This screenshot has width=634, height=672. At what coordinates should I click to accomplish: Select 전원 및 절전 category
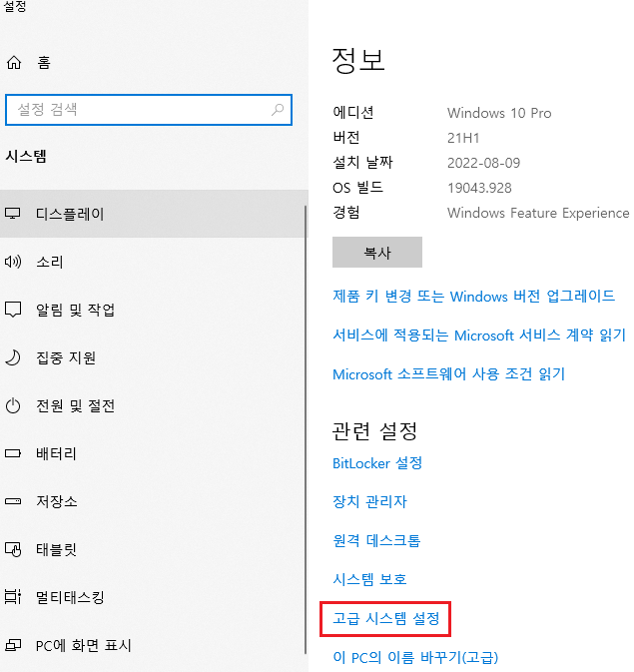coord(154,405)
